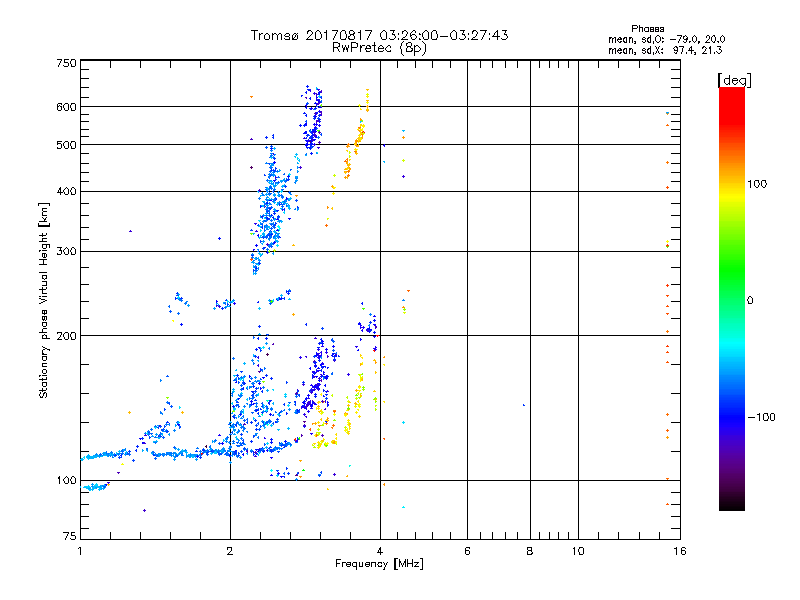Click the x-axis tick label '1'

(80, 551)
